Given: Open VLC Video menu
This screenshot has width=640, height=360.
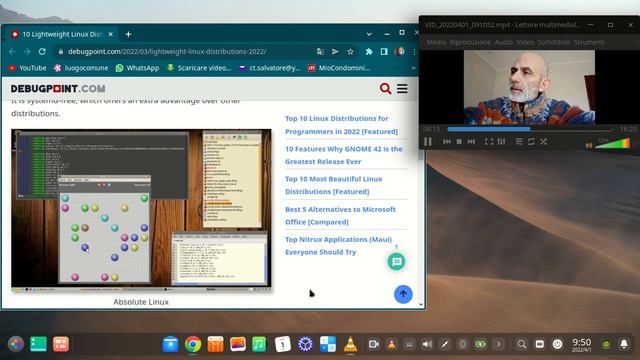Looking at the screenshot, I should [525, 42].
